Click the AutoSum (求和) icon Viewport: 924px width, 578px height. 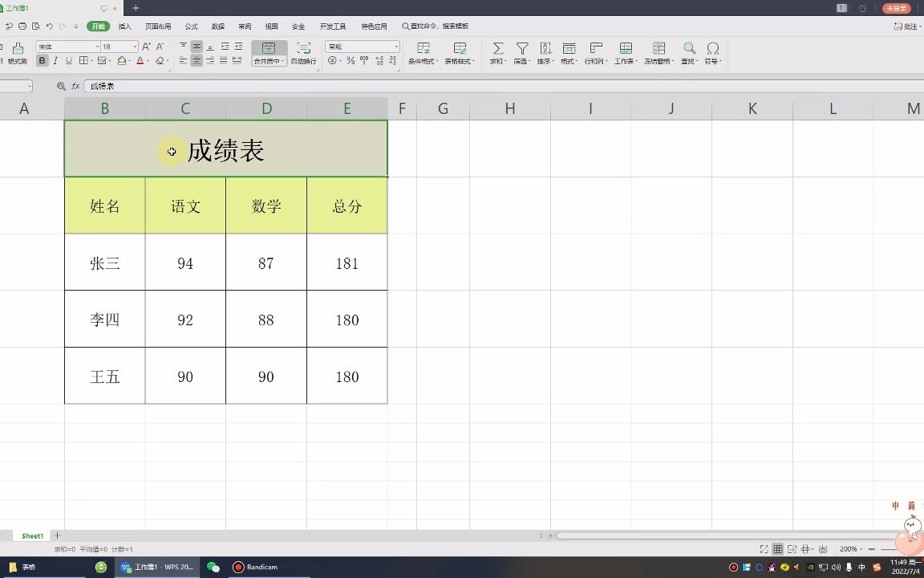point(498,48)
